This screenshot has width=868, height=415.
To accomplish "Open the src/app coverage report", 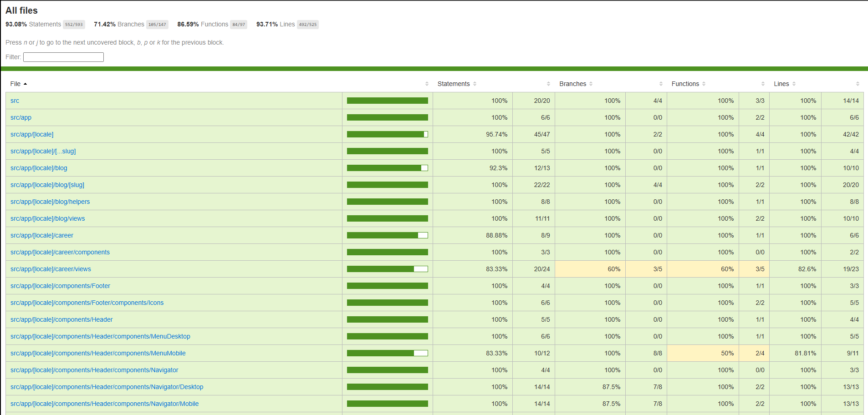I will coord(20,117).
